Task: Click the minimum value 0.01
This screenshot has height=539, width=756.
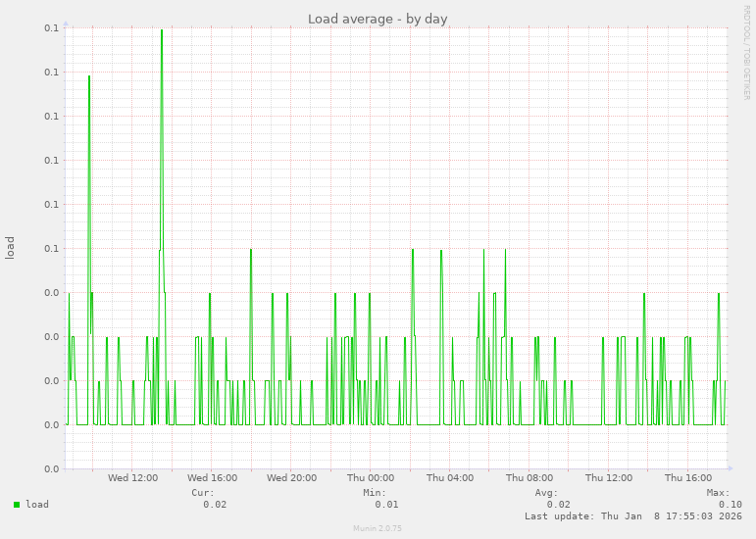Action: (x=386, y=505)
